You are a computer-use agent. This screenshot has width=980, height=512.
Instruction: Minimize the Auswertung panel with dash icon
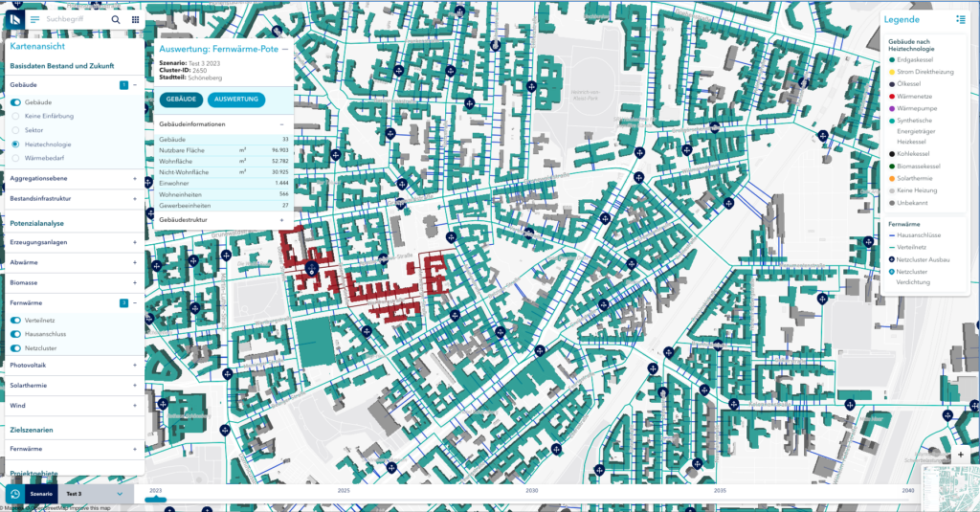pos(285,48)
